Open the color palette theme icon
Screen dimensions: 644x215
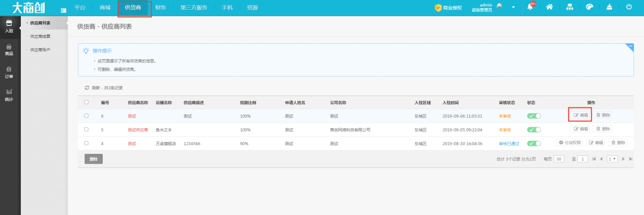[x=590, y=8]
